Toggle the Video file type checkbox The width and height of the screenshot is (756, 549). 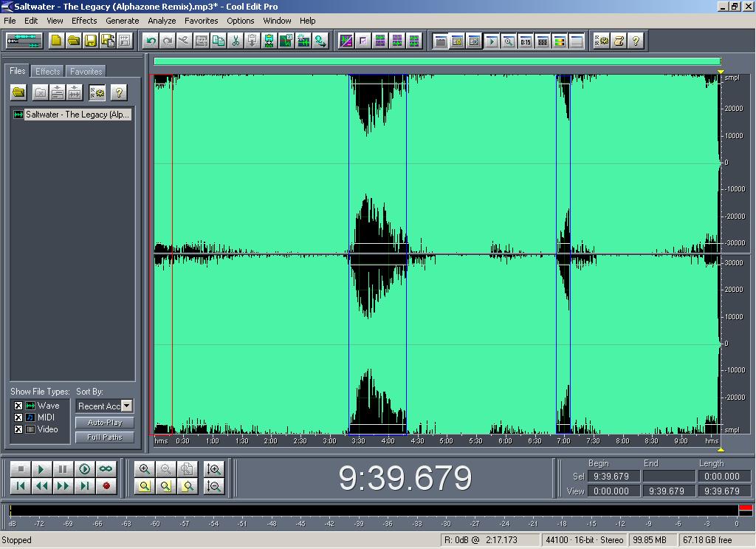[18, 429]
